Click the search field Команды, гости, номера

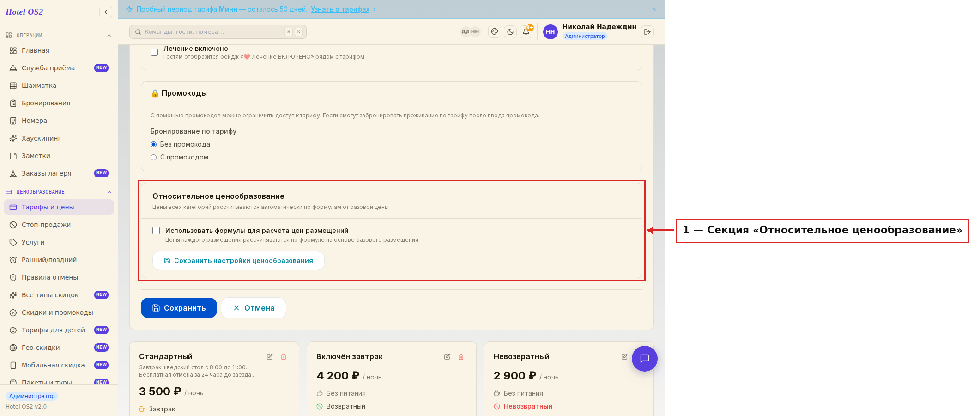[218, 32]
